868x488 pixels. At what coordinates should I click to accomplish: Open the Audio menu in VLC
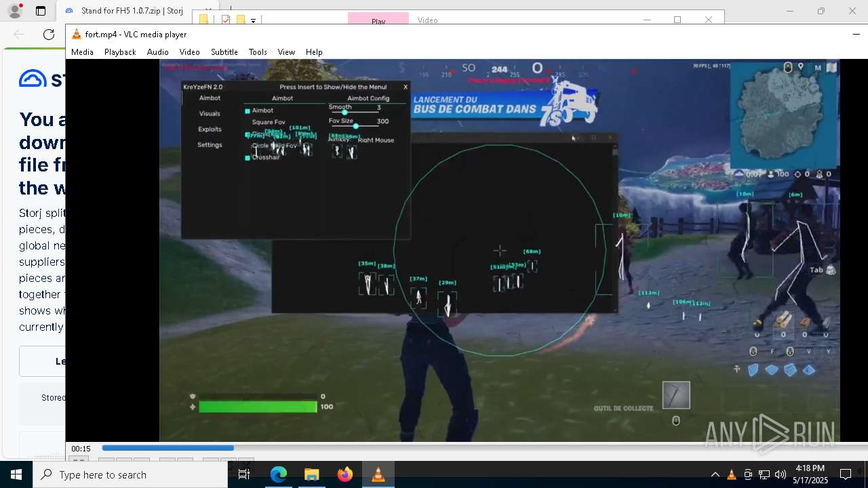pos(157,52)
